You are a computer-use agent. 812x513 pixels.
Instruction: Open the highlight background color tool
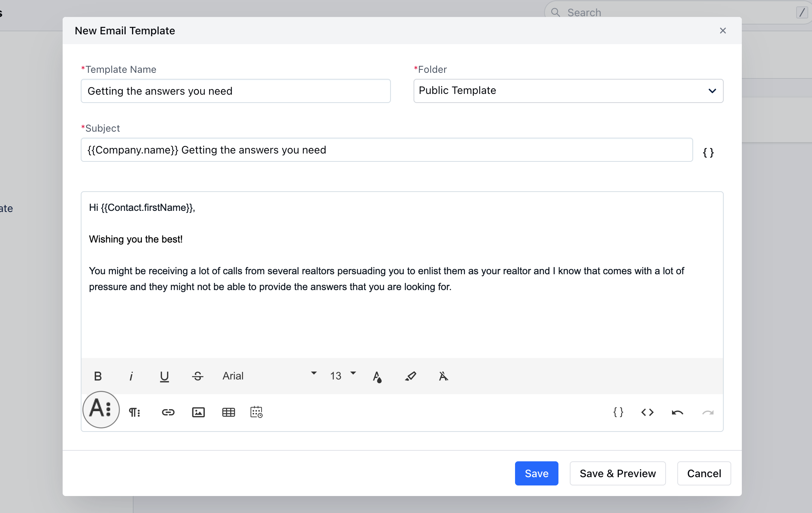point(411,376)
